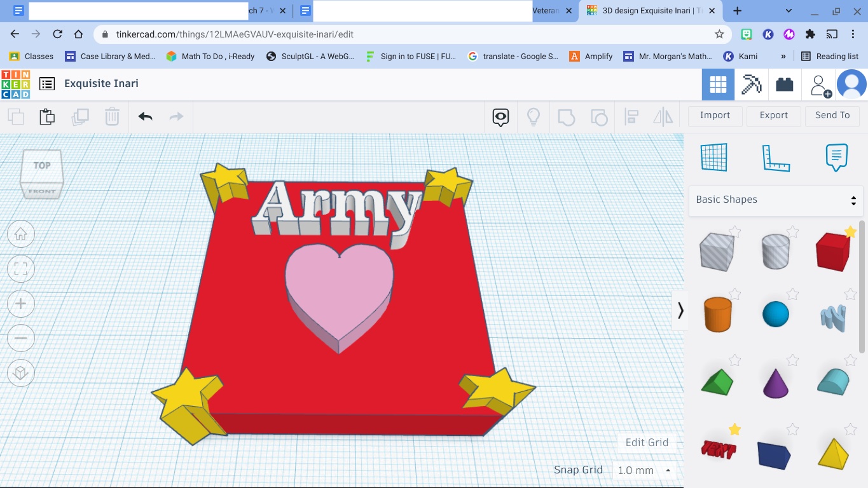Viewport: 868px width, 488px height.
Task: Click the Show all eye icon
Action: [501, 117]
